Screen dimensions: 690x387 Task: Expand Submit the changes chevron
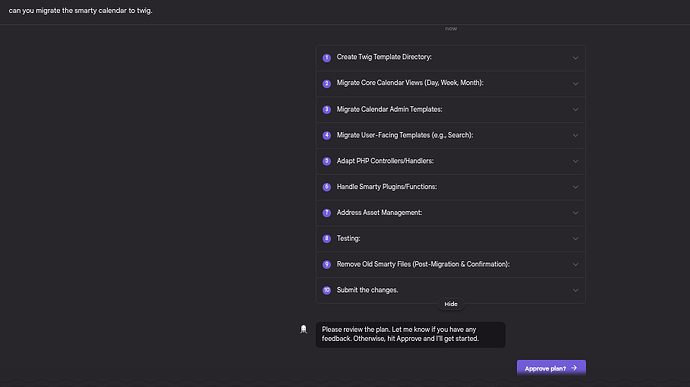pyautogui.click(x=575, y=291)
